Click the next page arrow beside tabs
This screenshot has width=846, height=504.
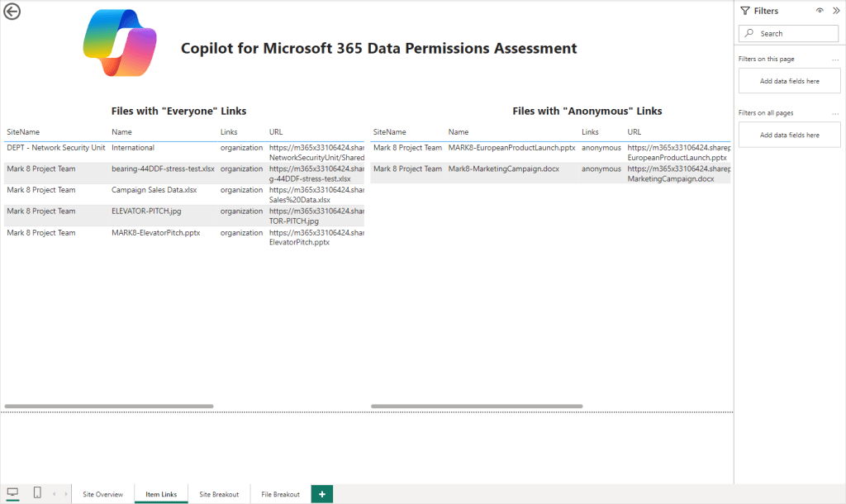coord(65,494)
